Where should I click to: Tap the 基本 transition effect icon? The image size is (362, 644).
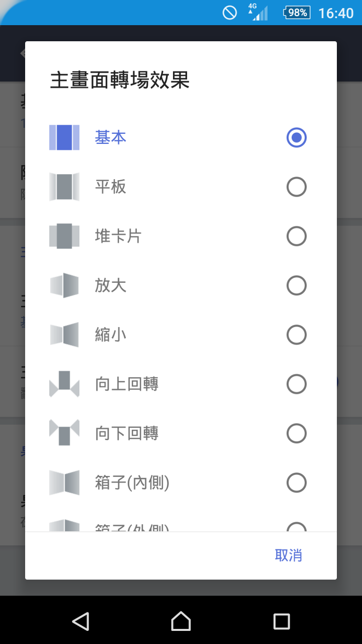tap(64, 137)
